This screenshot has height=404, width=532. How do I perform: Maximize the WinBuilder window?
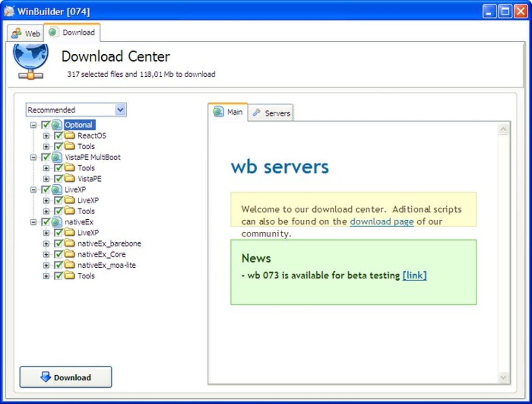(505, 11)
